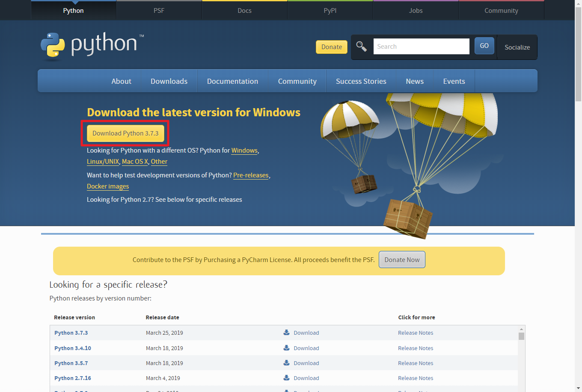Select Success Stories in the main navigation

point(361,81)
